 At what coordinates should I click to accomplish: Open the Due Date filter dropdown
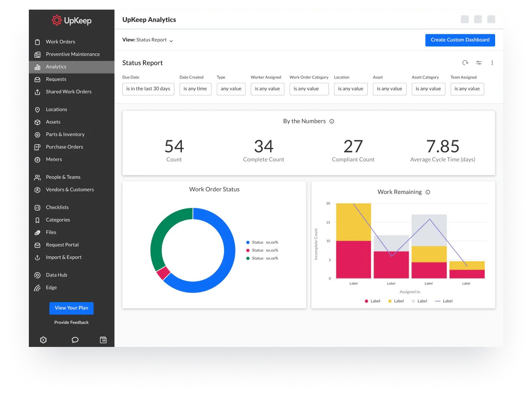148,89
